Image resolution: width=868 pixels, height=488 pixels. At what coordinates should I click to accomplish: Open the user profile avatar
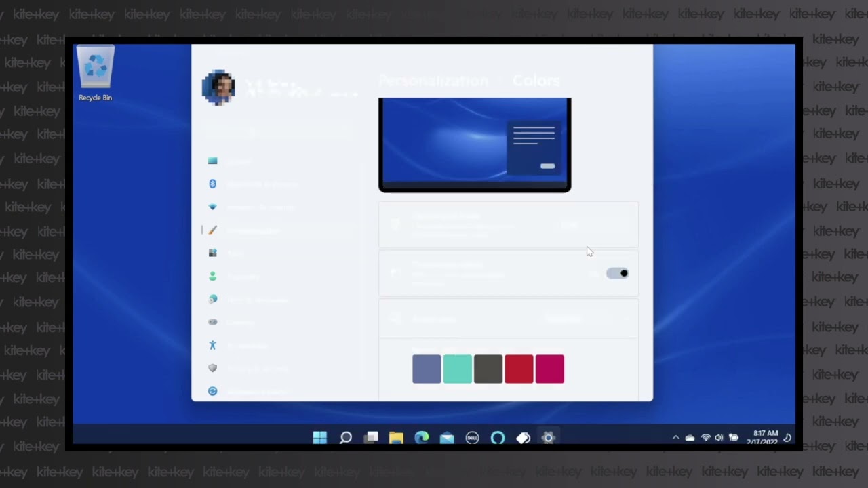point(218,87)
